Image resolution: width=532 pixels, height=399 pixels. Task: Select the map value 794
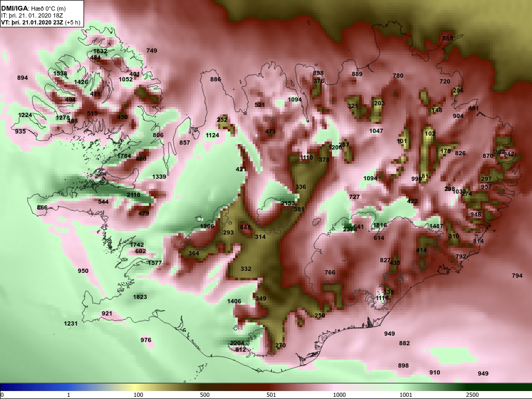coord(517,276)
